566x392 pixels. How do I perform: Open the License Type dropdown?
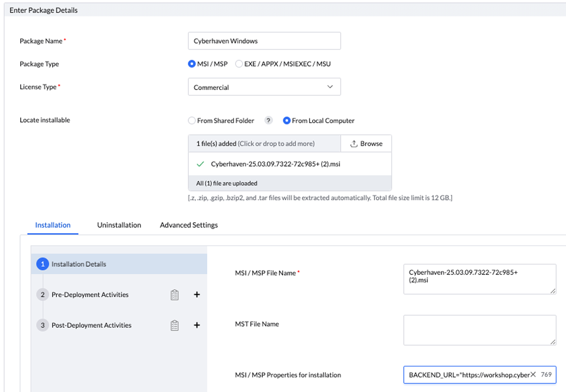click(x=264, y=87)
